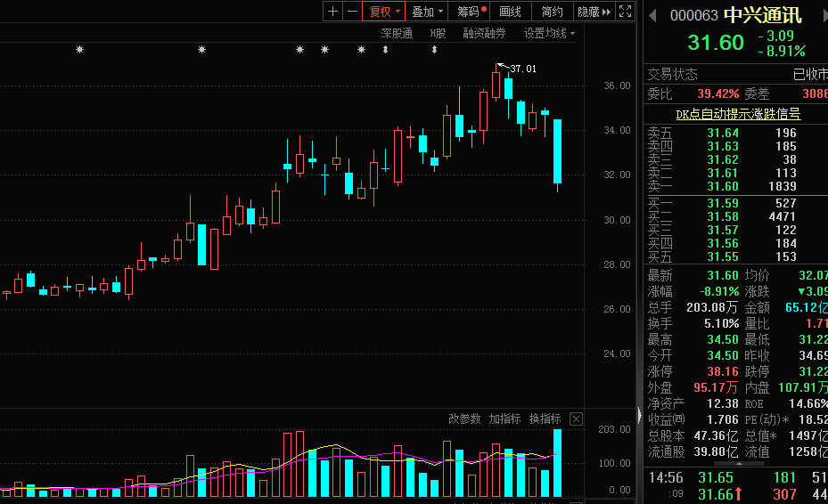Click the leftmost star event marker
Screen dimensions: 828x504
pos(79,50)
